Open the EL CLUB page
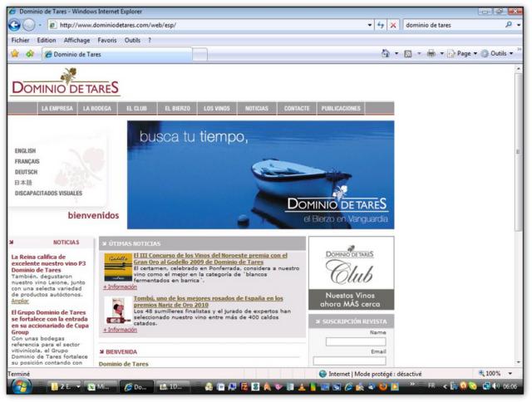 pos(136,109)
